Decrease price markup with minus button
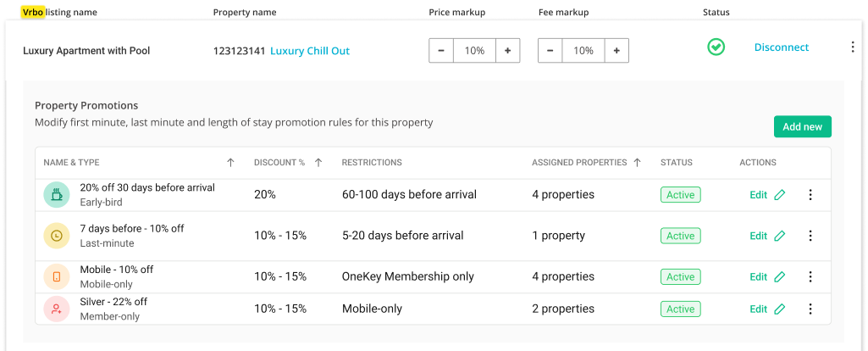The width and height of the screenshot is (868, 351). click(441, 51)
